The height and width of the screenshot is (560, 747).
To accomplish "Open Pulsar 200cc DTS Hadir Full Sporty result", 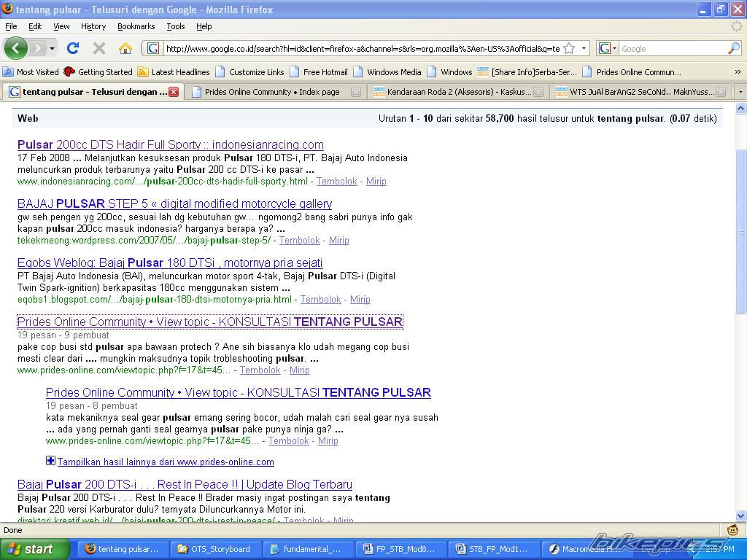I will 171,145.
